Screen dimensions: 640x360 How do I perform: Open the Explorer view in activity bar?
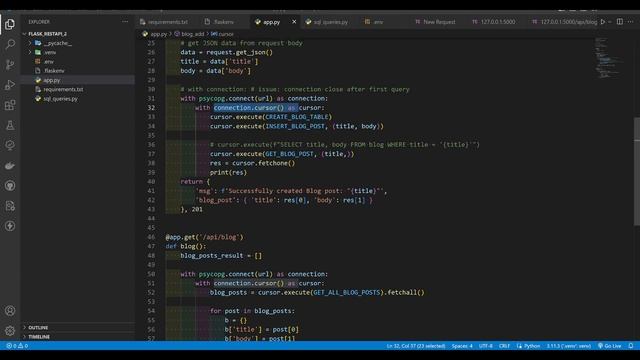(x=10, y=24)
